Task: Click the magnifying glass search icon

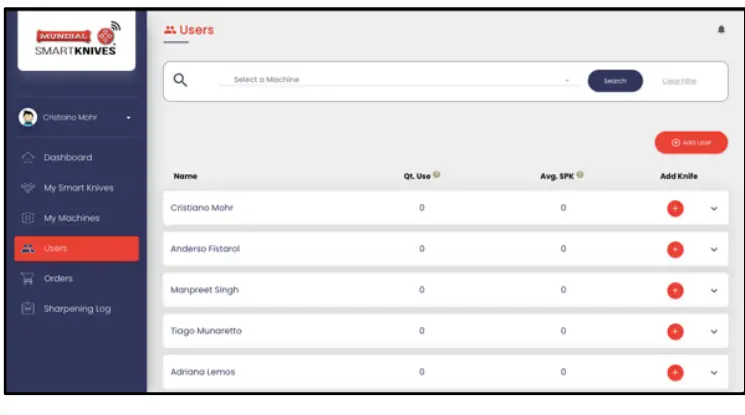Action: point(181,80)
